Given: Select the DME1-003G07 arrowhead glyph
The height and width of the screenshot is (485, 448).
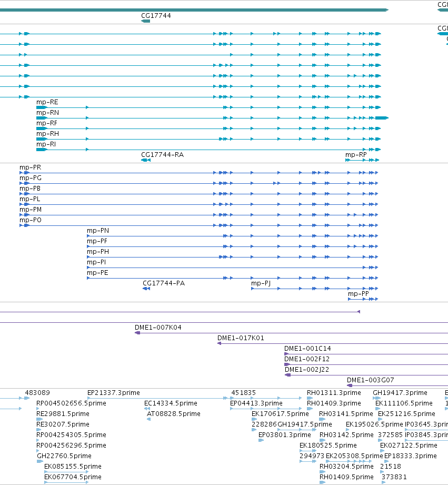Looking at the screenshot, I should 350,385.
